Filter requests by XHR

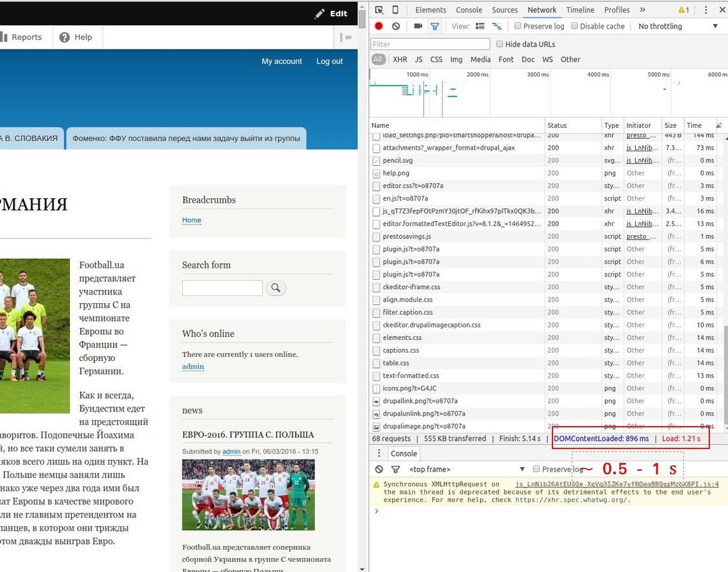coord(400,60)
